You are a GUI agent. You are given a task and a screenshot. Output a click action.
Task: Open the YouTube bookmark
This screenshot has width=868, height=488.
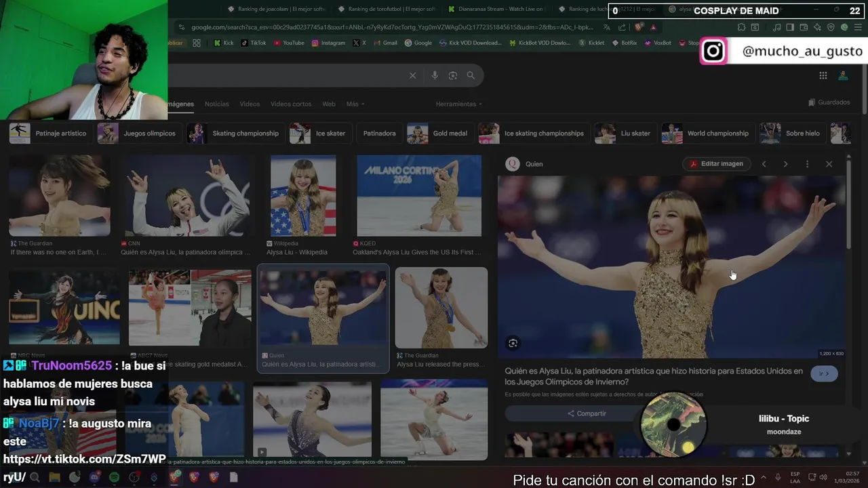[x=289, y=43]
